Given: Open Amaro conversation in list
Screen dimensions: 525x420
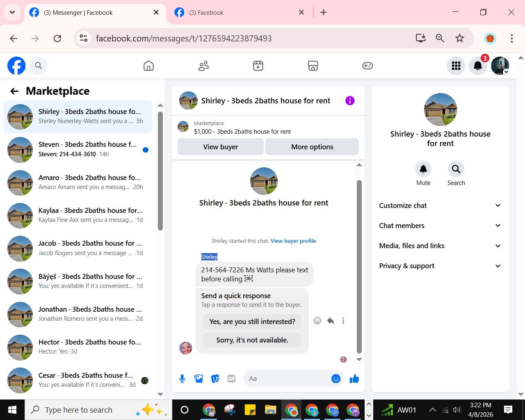Looking at the screenshot, I should click(x=78, y=183).
